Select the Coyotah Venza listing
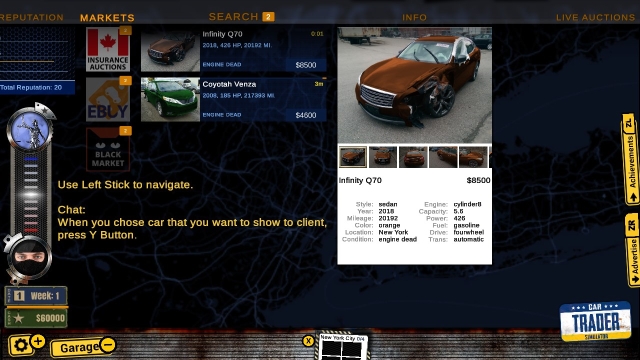Viewport: 640px width, 360px height. 233,100
